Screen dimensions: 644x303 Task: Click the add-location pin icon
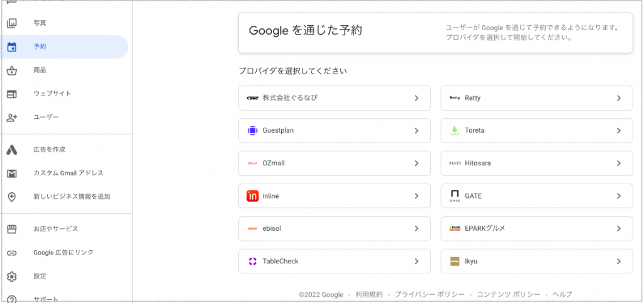[x=12, y=197]
